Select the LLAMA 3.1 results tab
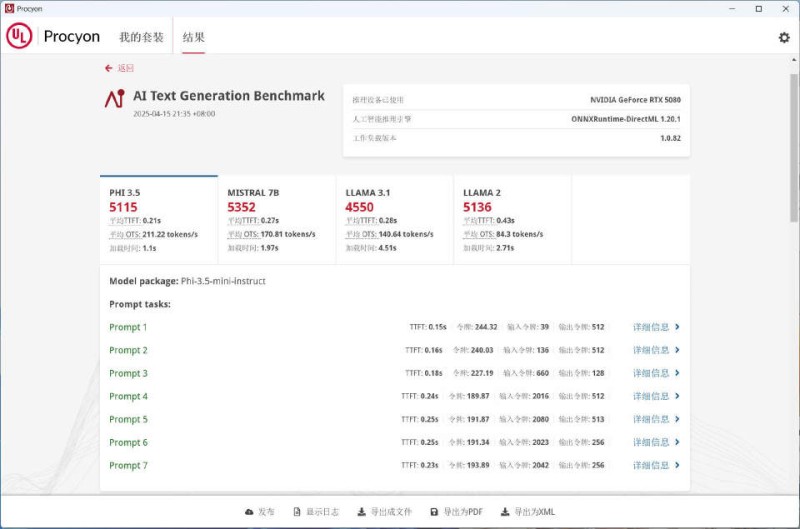Image resolution: width=800 pixels, height=529 pixels. click(394, 218)
